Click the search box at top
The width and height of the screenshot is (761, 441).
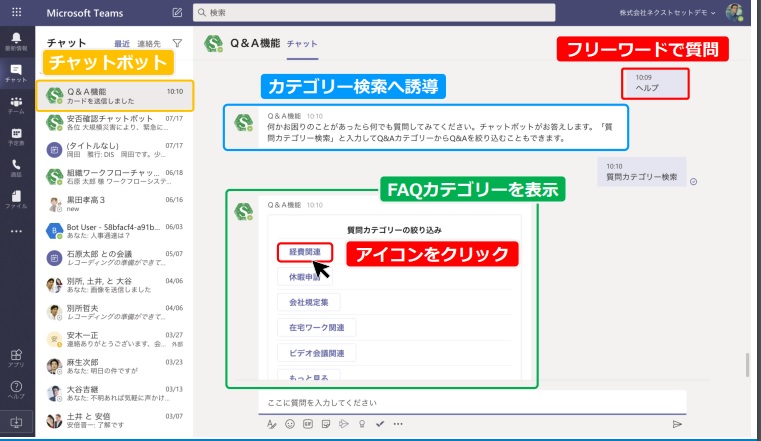pos(374,13)
